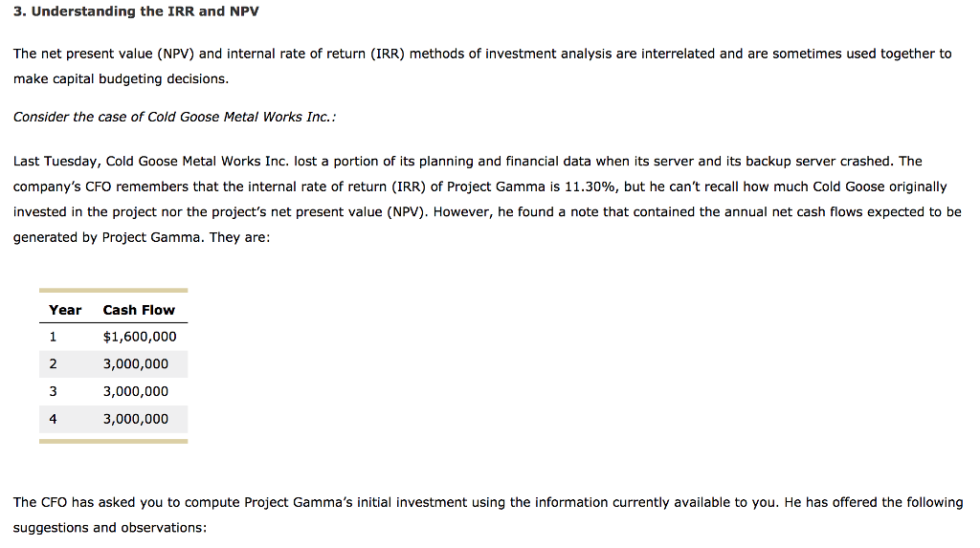The image size is (980, 548).
Task: Select the Year 1 cell in the table
Action: point(54,337)
